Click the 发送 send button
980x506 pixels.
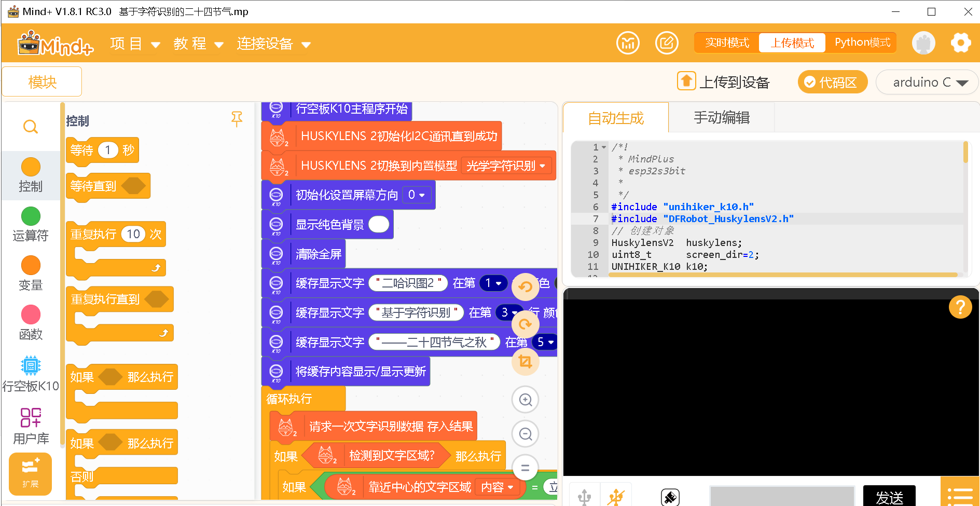[889, 497]
